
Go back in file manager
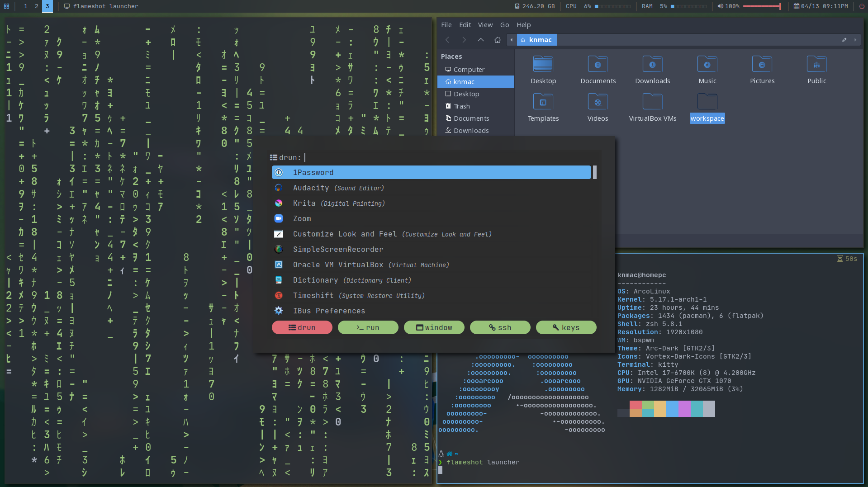pyautogui.click(x=447, y=40)
